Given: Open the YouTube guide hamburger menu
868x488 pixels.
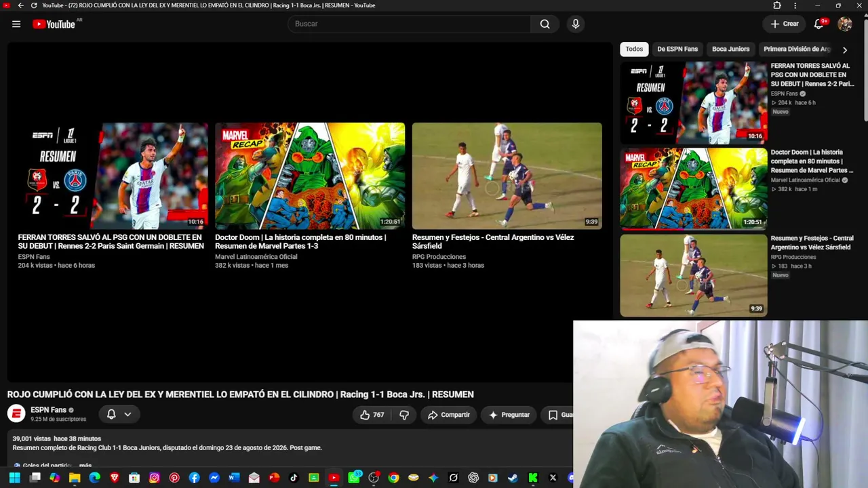Looking at the screenshot, I should tap(16, 24).
